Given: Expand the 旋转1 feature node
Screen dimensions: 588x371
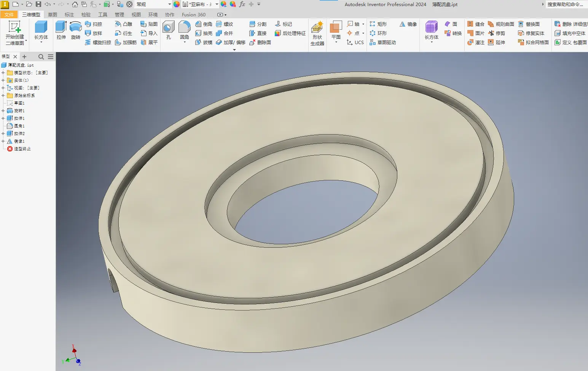Looking at the screenshot, I should tap(3, 111).
